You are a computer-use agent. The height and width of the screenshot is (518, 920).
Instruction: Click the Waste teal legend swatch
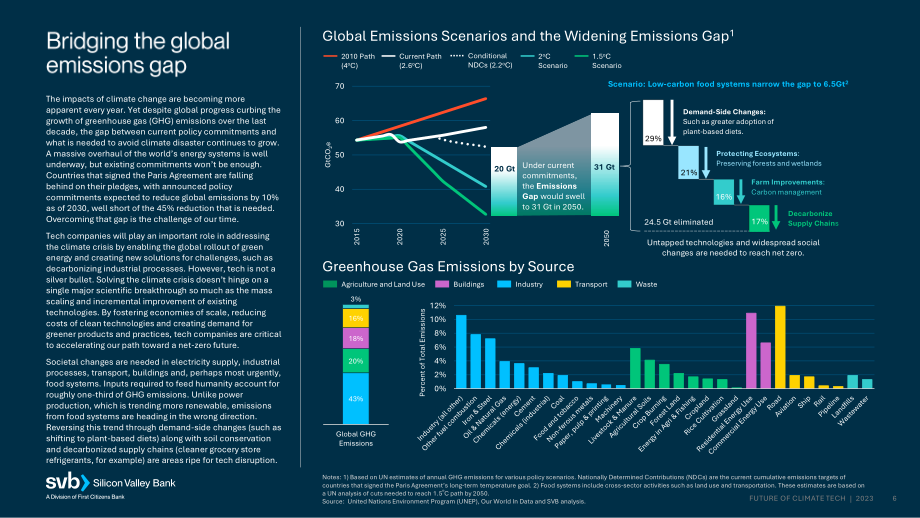coord(624,285)
